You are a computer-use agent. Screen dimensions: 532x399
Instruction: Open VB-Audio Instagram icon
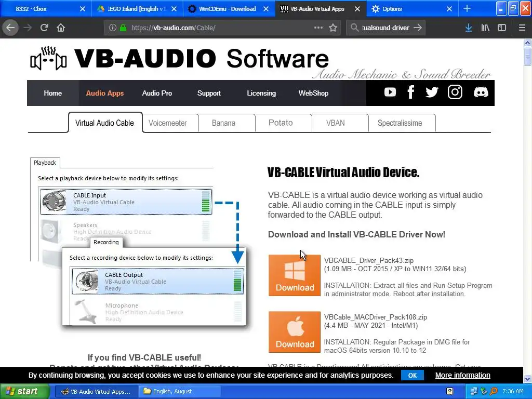[455, 92]
